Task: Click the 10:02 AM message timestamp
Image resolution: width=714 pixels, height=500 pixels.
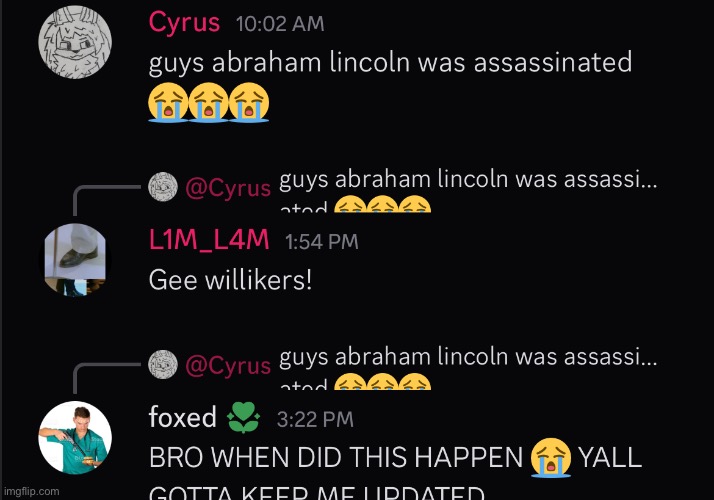Action: point(280,24)
